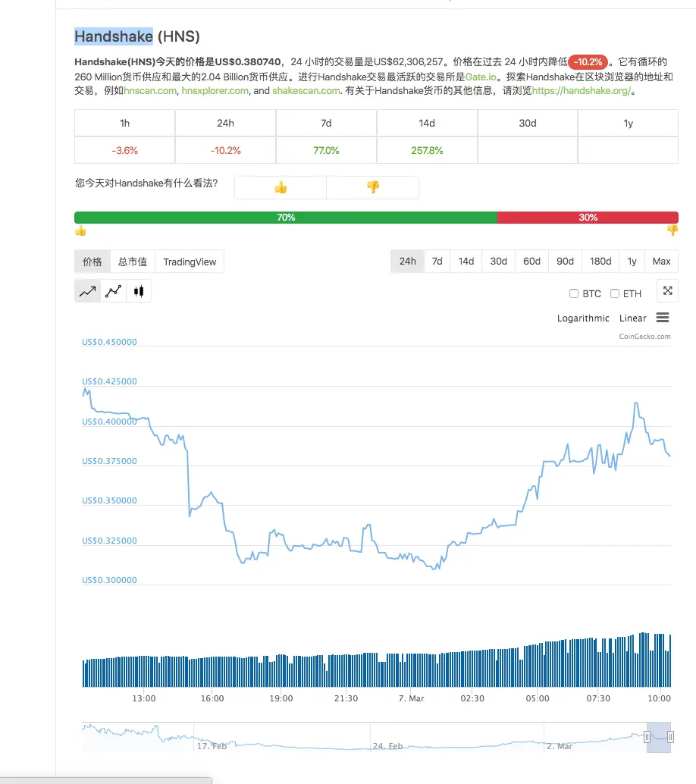Open the hnscan.com link

tap(151, 91)
